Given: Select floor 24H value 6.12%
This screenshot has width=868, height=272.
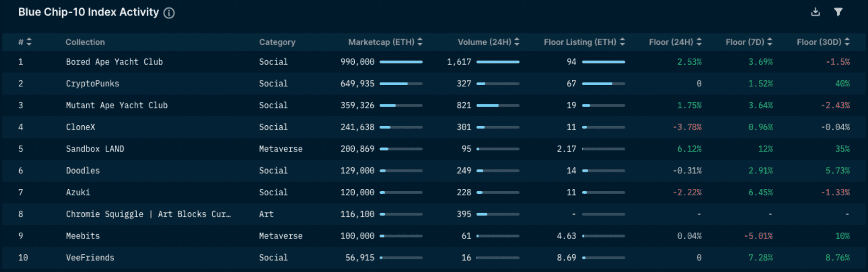Looking at the screenshot, I should pyautogui.click(x=690, y=149).
